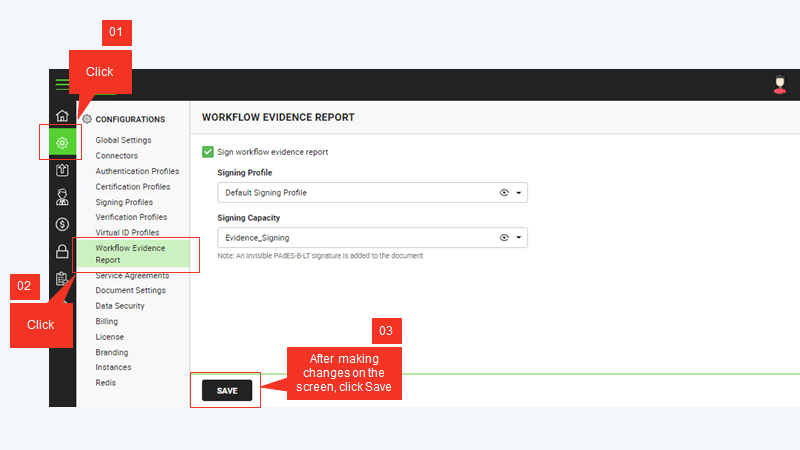
Task: Click the Evidence_Signing capacity field
Action: 372,238
